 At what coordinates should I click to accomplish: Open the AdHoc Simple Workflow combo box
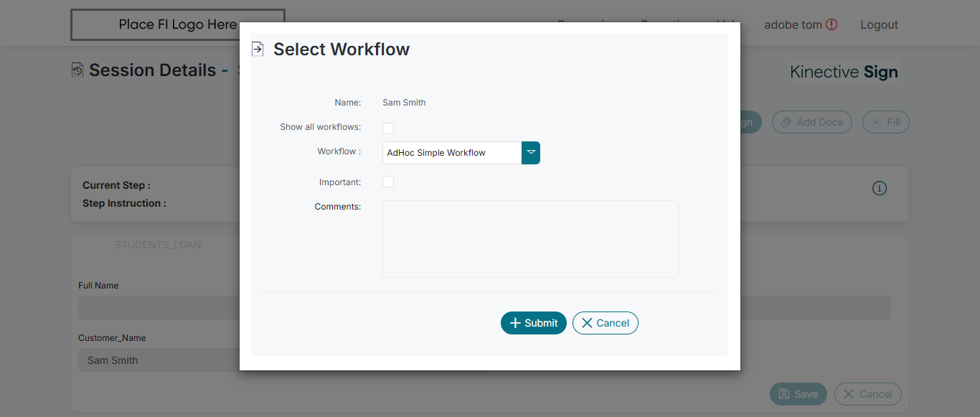(x=452, y=153)
